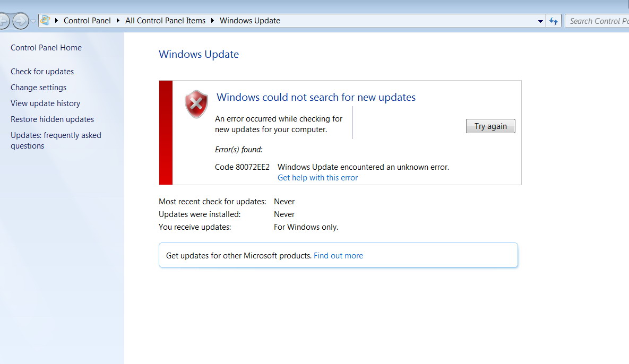Refresh the page with the refresh icon

point(554,21)
